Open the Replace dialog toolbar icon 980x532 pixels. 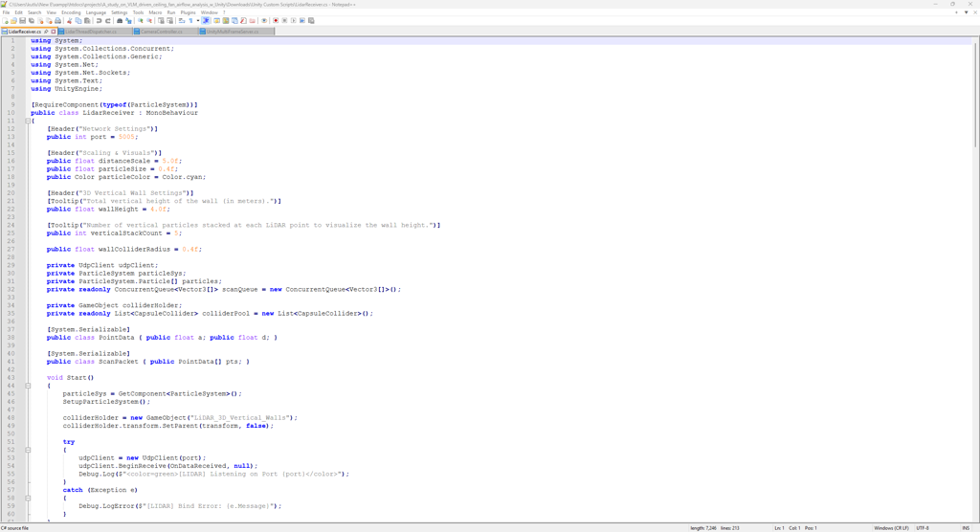click(129, 21)
